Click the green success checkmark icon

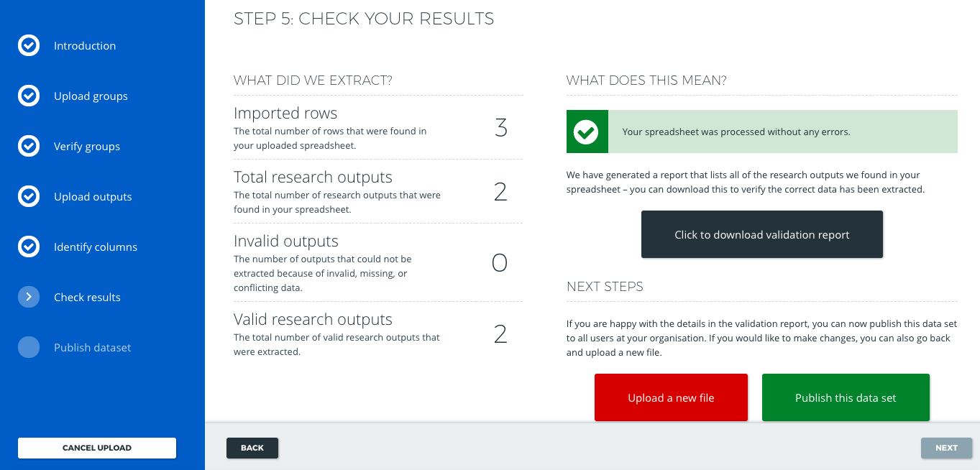tap(587, 132)
